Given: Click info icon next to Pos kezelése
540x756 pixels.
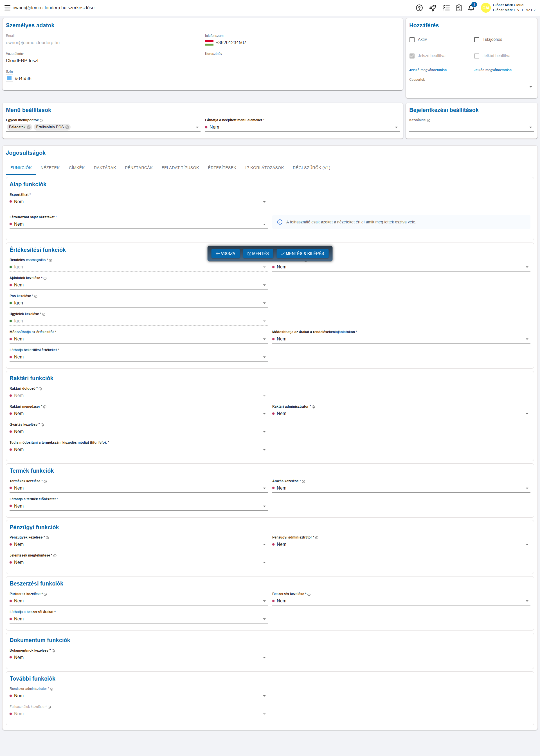Looking at the screenshot, I should [36, 296].
